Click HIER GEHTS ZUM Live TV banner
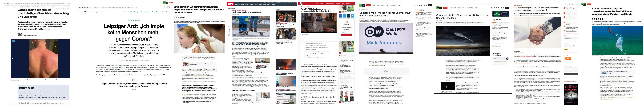 click(x=501, y=14)
